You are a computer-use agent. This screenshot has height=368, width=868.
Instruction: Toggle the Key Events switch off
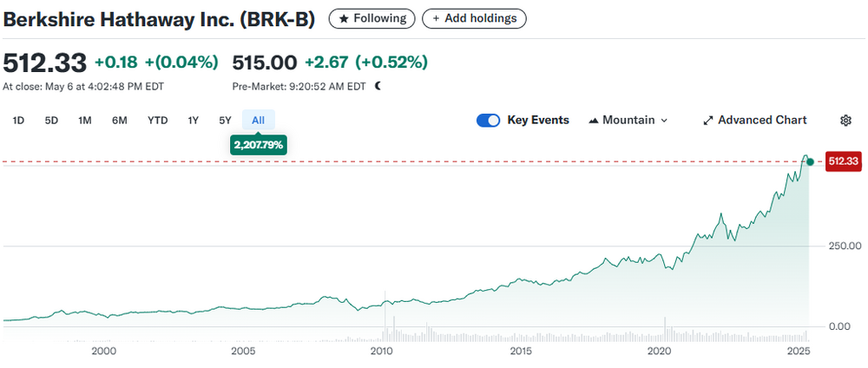[488, 121]
